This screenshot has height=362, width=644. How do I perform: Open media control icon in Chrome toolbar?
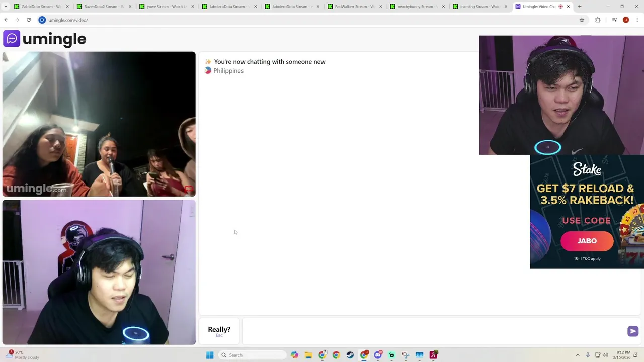pos(614,20)
